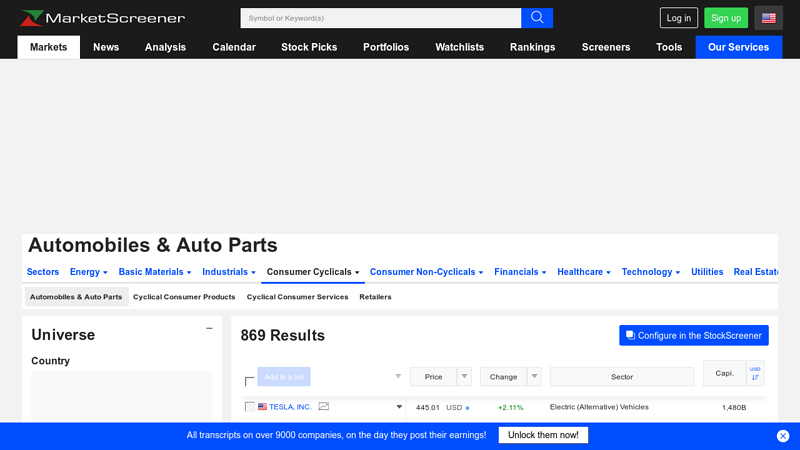The width and height of the screenshot is (800, 450).
Task: Tick the select-all stocks checkbox
Action: [249, 381]
